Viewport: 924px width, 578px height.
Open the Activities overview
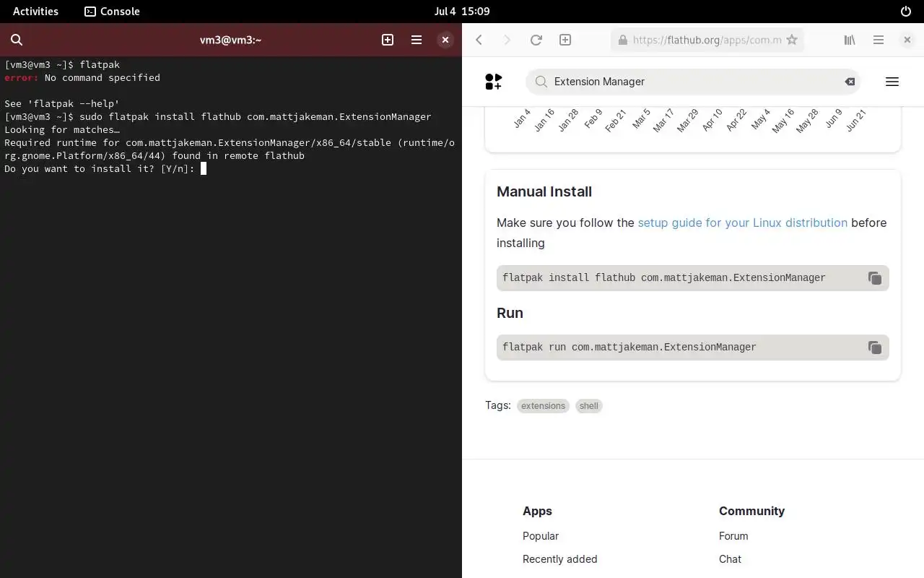click(35, 12)
